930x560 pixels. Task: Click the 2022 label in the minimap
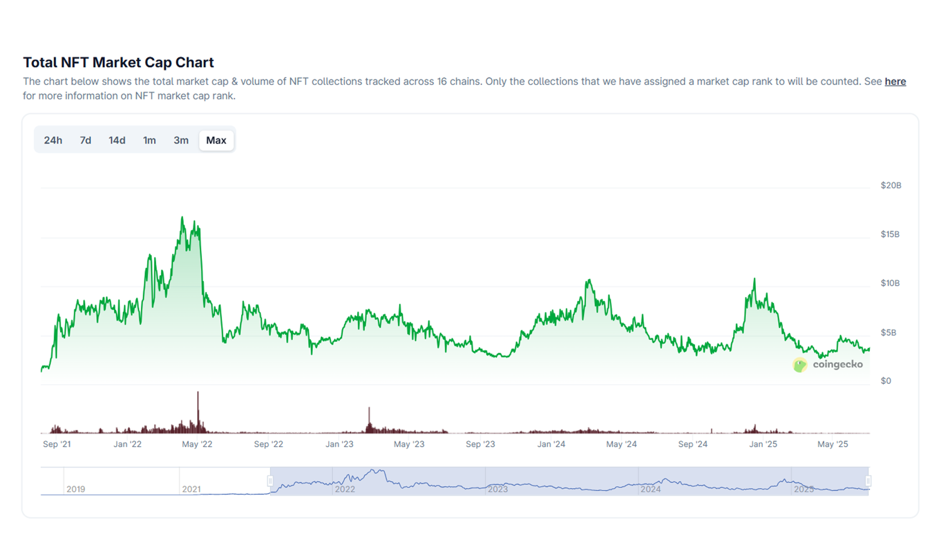tap(346, 489)
